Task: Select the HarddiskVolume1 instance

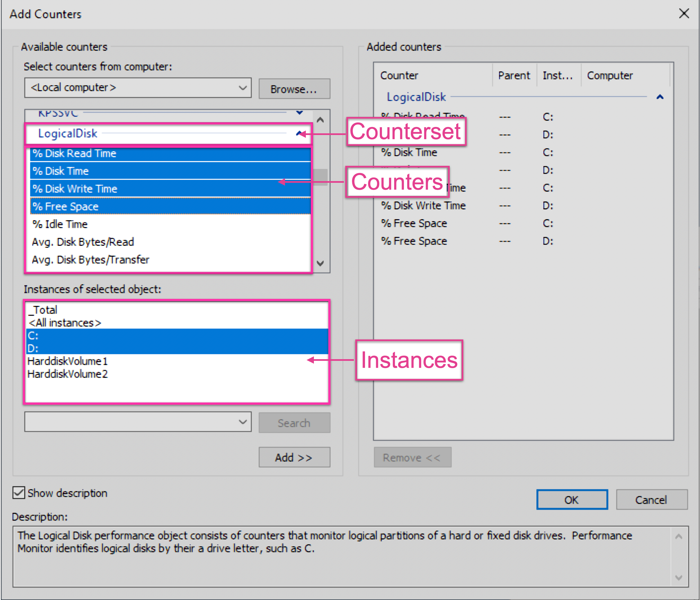Action: point(67,361)
